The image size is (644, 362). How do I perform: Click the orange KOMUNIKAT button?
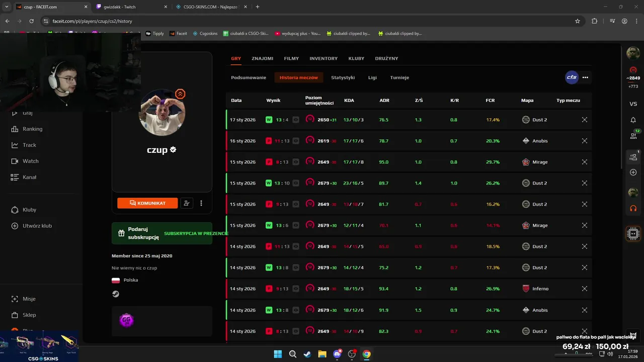pos(147,203)
